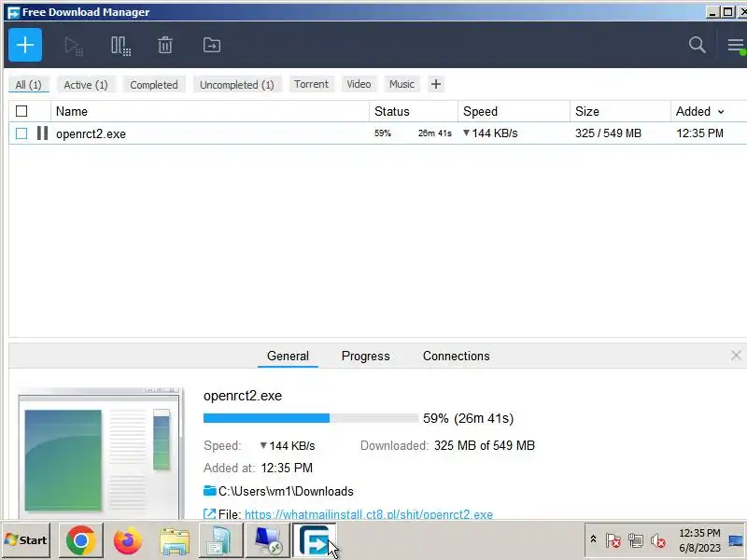Image resolution: width=747 pixels, height=560 pixels.
Task: Select the Music filter tag
Action: [x=402, y=84]
